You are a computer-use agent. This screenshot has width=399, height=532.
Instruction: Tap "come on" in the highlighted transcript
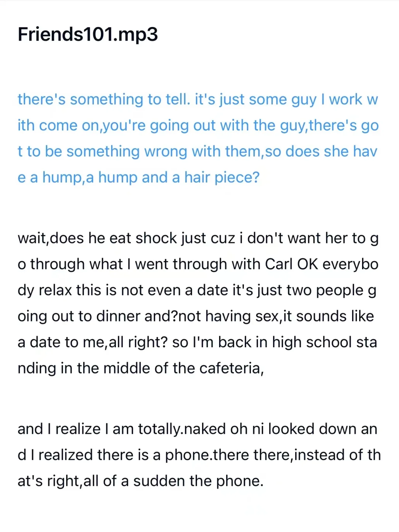click(x=69, y=126)
